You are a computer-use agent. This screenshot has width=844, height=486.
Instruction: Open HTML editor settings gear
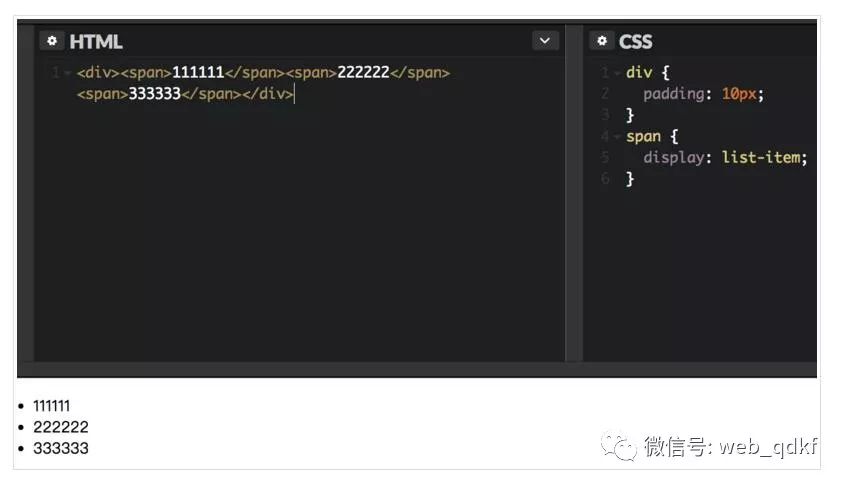(52, 41)
